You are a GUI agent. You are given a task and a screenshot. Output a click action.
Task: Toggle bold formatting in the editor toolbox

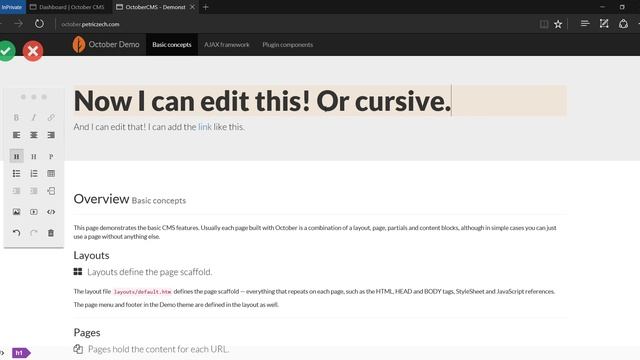click(16, 118)
